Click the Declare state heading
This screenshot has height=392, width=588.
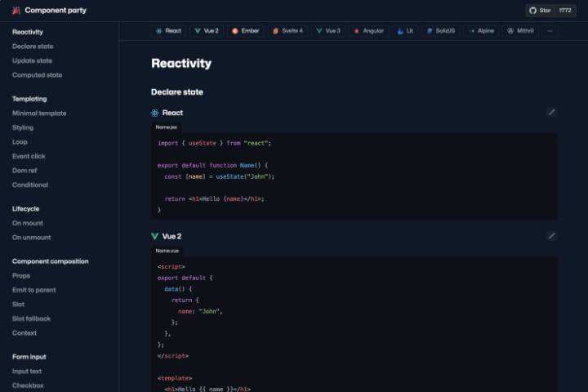tap(177, 92)
